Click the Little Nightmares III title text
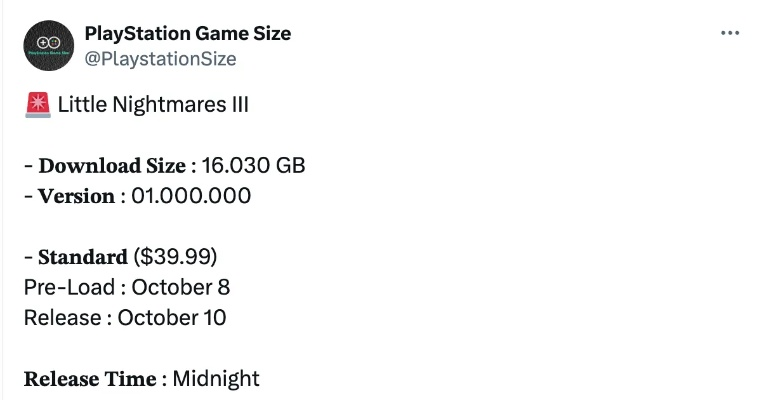Viewport: 759px width, 400px height. 153,104
